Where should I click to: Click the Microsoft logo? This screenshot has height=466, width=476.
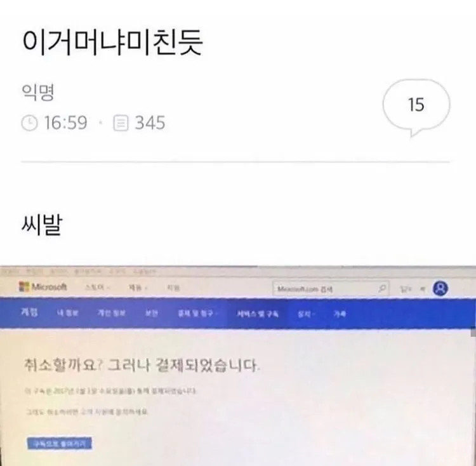pyautogui.click(x=43, y=286)
